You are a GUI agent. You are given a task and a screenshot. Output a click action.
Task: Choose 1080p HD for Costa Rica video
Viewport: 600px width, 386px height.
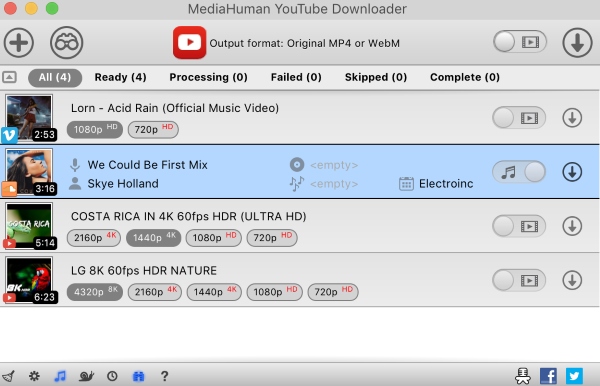click(x=214, y=238)
